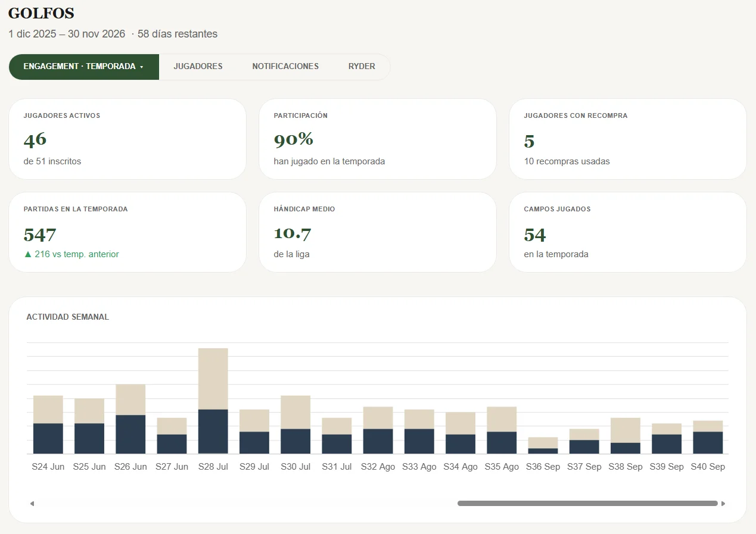This screenshot has height=534, width=756.
Task: Click the 'Hándicap medio' card label
Action: (x=304, y=210)
